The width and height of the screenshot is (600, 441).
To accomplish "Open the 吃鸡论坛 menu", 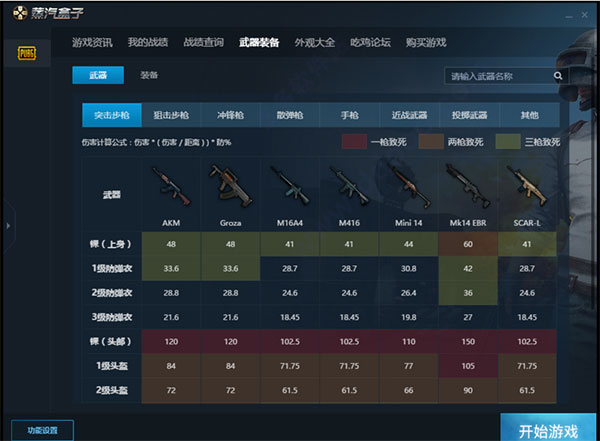I will (x=370, y=42).
